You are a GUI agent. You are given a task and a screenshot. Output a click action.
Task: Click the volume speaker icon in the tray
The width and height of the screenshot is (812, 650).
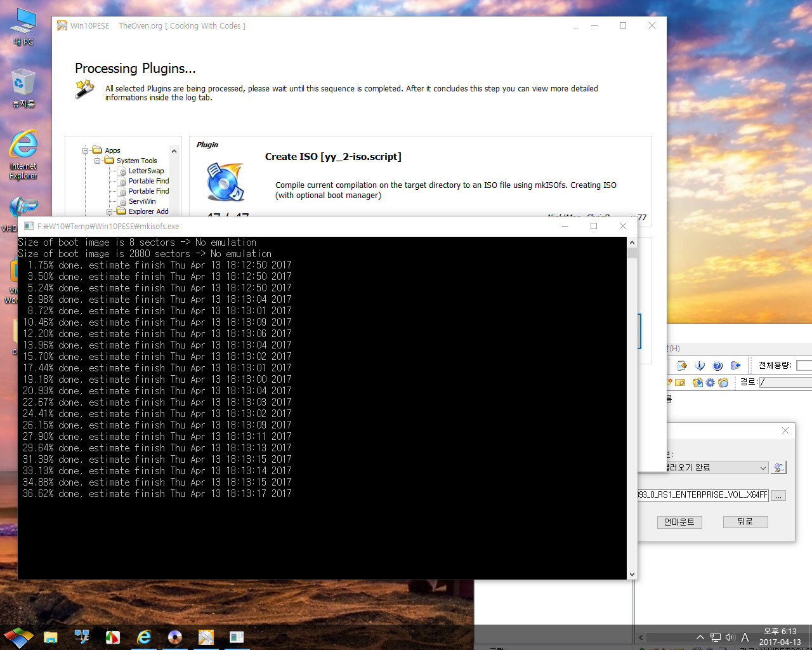(730, 637)
